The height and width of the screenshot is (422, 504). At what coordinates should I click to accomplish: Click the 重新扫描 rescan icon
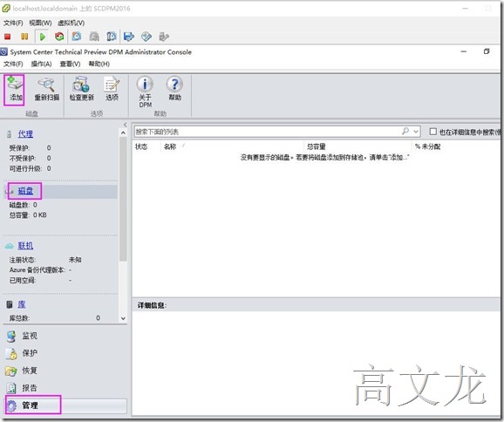coord(46,89)
